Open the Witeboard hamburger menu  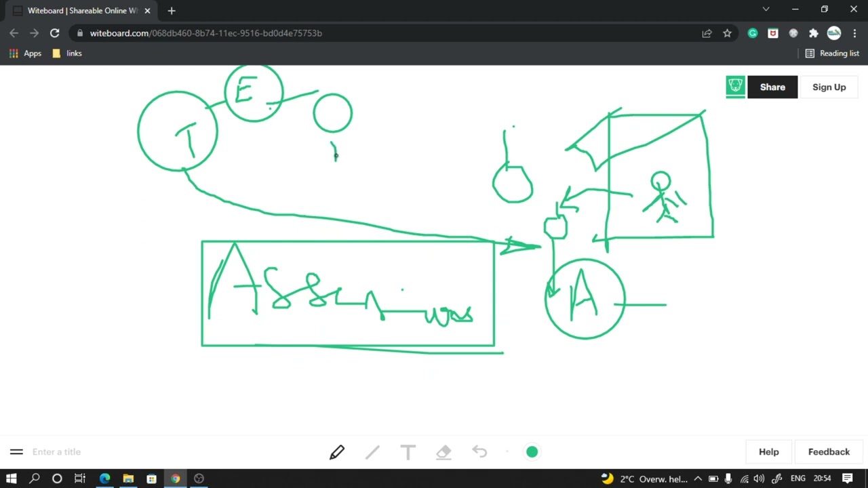pyautogui.click(x=16, y=452)
